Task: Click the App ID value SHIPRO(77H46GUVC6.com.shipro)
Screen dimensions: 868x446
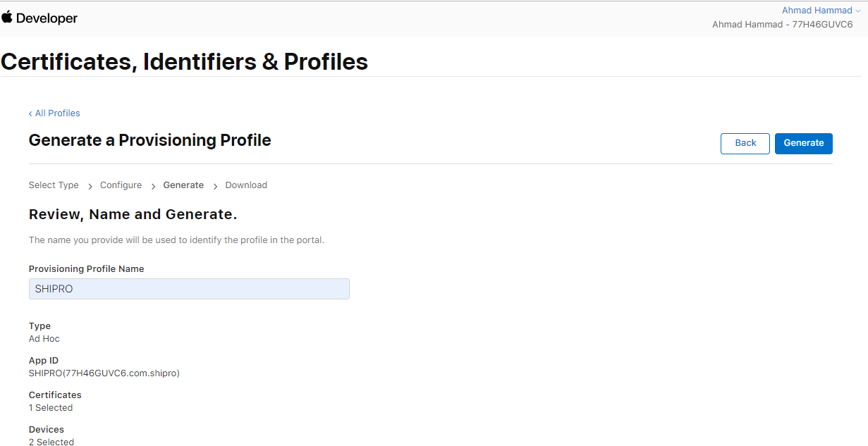Action: click(104, 373)
